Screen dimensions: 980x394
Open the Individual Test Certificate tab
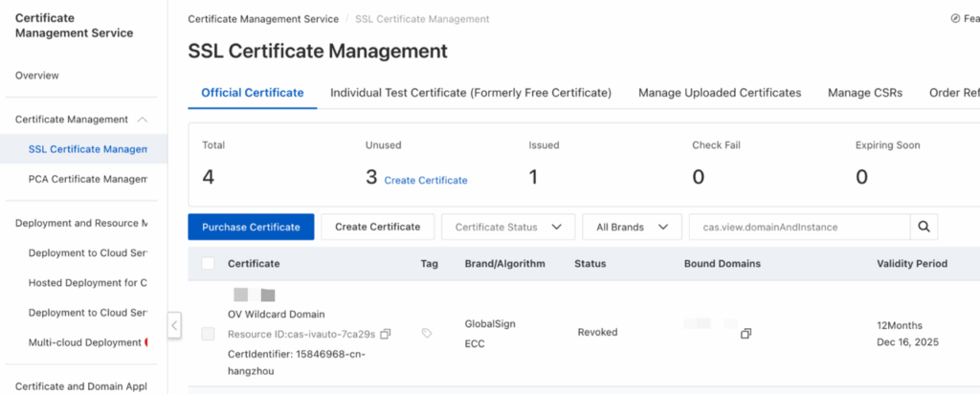tap(470, 93)
